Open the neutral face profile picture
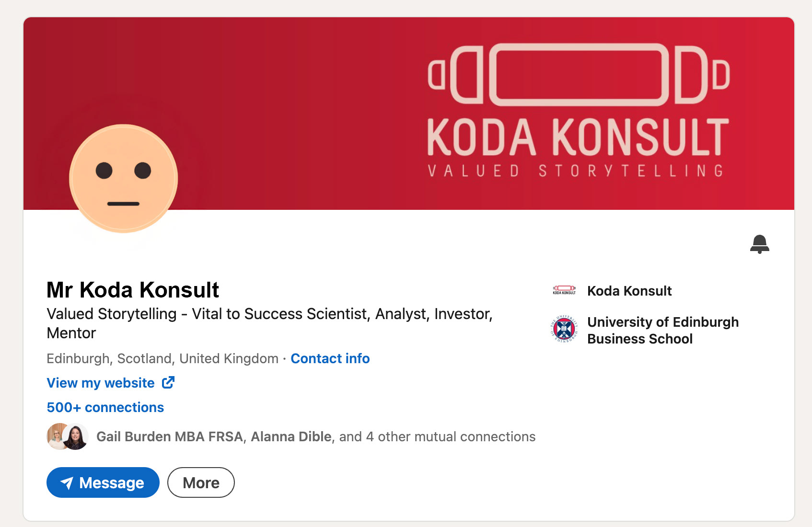The height and width of the screenshot is (527, 812). (x=124, y=179)
